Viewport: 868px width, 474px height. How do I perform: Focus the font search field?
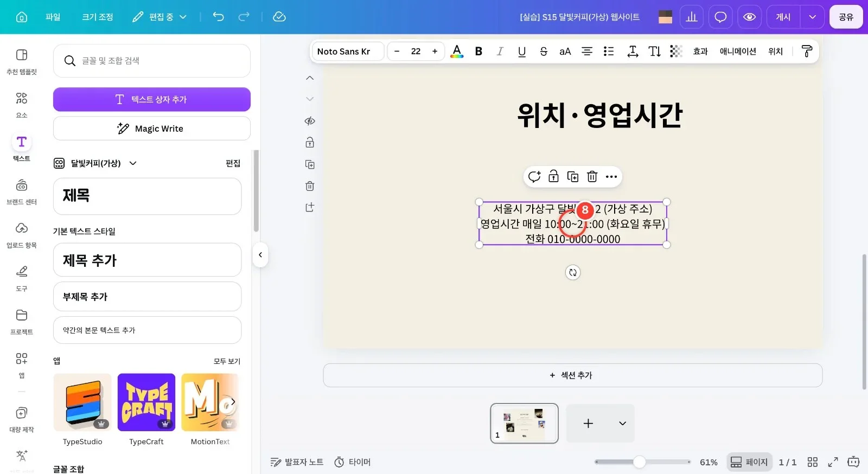coord(152,61)
